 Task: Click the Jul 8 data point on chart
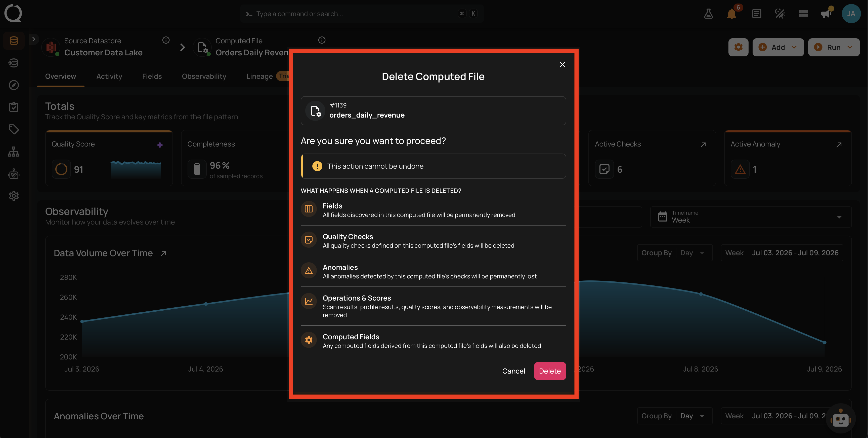point(701,294)
